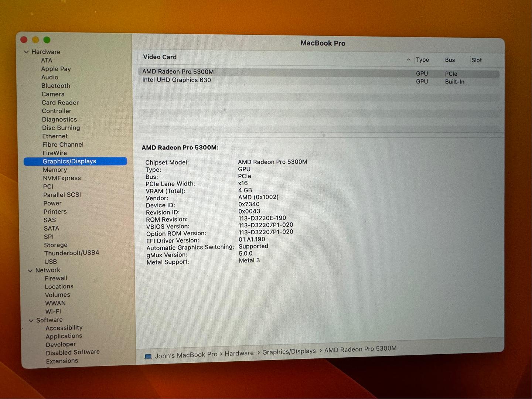Viewport: 532px width, 399px height.
Task: Select Wi-Fi under Network
Action: [53, 311]
